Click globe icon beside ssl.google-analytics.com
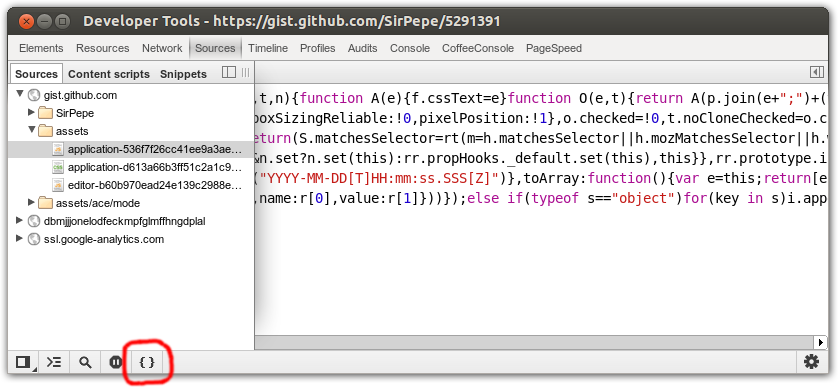This screenshot has width=838, height=388. [x=34, y=239]
